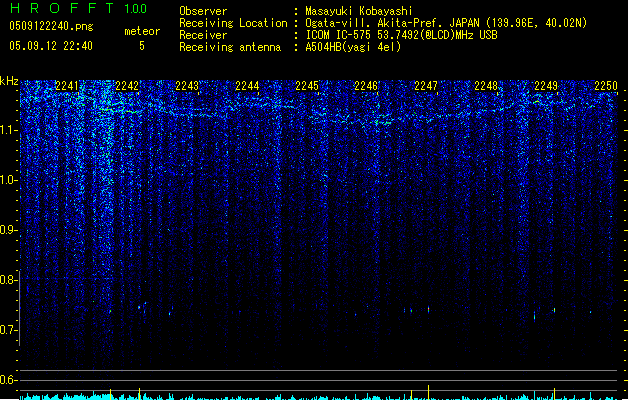Click the 1.1 kHz axis tick label
Image resolution: width=629 pixels, height=400 pixels.
pos(8,130)
